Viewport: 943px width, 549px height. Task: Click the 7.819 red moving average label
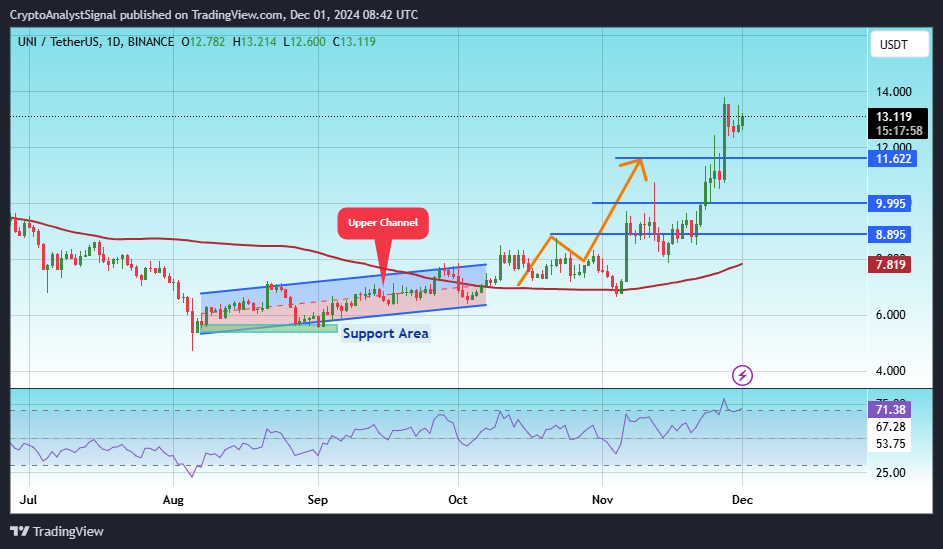click(x=889, y=265)
